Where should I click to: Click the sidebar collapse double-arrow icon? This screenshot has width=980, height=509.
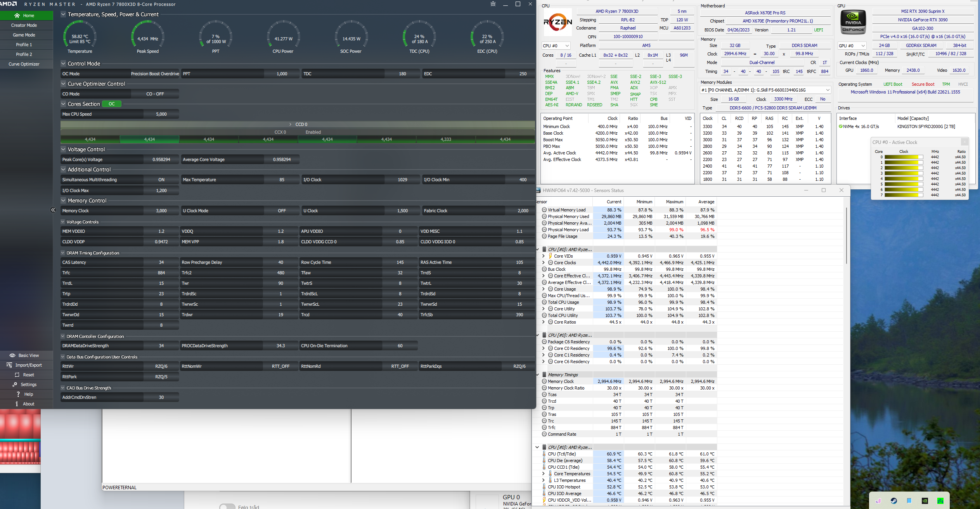[53, 210]
